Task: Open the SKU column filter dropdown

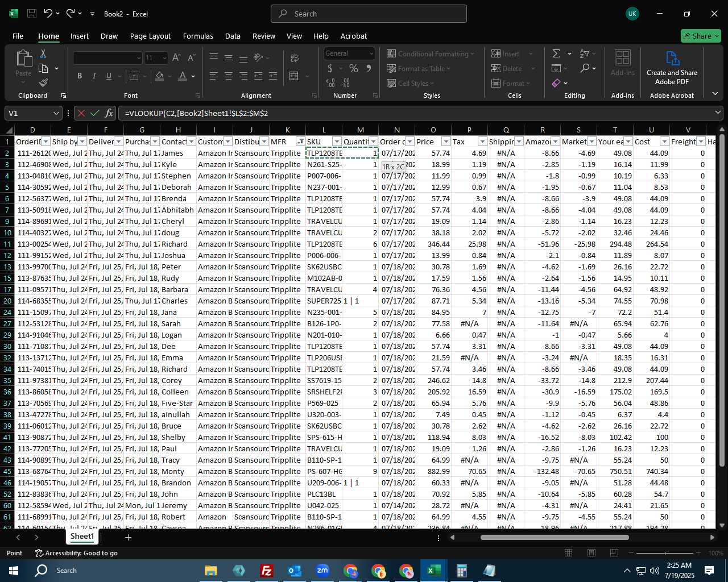Action: tap(337, 142)
